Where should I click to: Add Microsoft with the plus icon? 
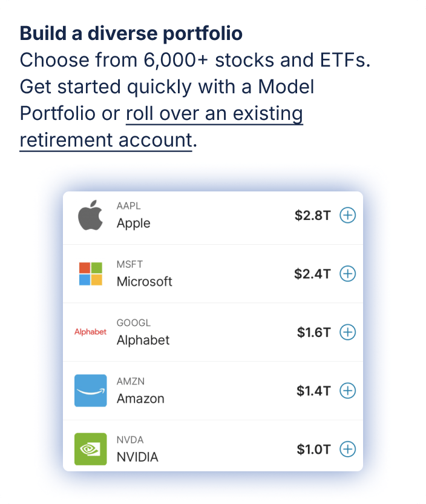[x=347, y=274]
